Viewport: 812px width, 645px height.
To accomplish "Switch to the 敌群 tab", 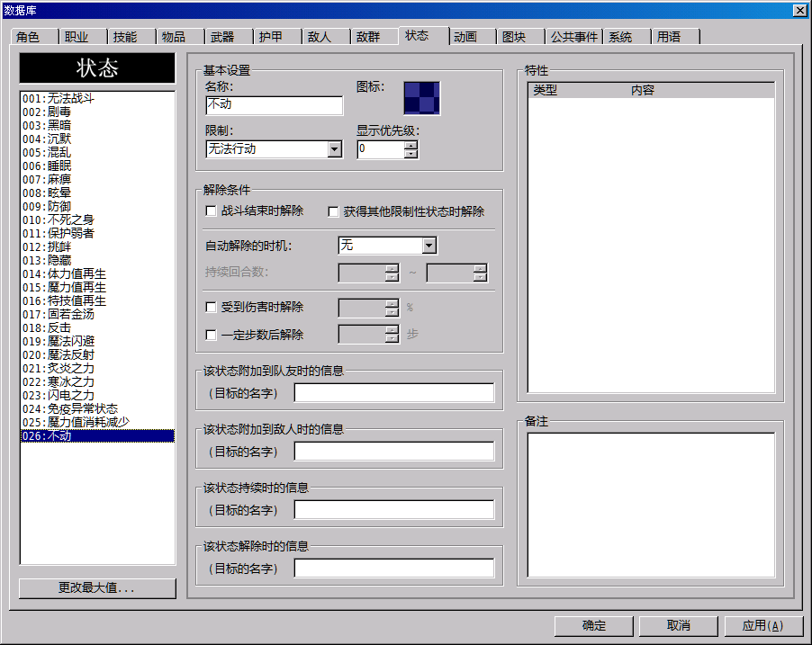I will pyautogui.click(x=374, y=37).
